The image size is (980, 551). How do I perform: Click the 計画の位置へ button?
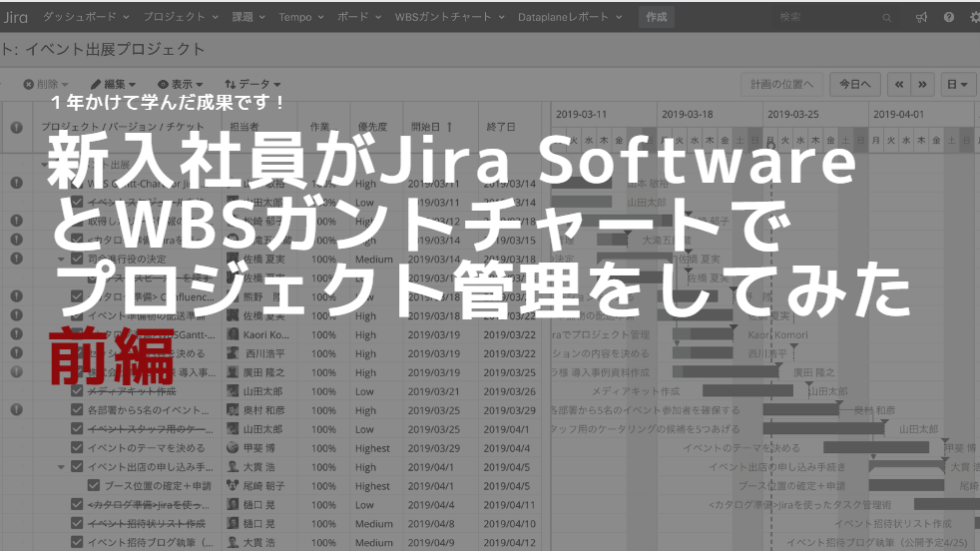[781, 84]
